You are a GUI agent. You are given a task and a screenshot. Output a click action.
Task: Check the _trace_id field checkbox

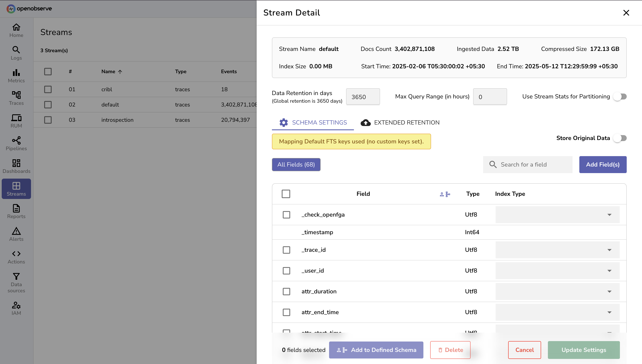point(286,250)
